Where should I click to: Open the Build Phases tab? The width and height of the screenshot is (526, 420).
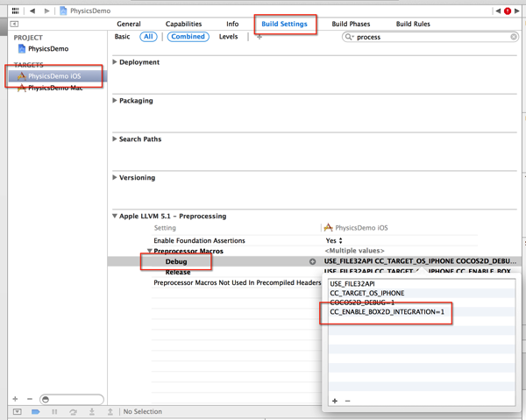351,24
